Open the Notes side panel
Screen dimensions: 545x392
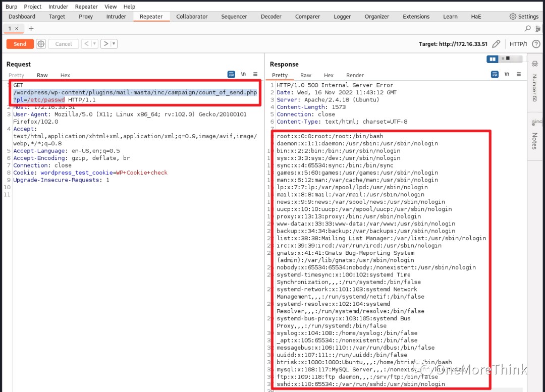click(535, 141)
